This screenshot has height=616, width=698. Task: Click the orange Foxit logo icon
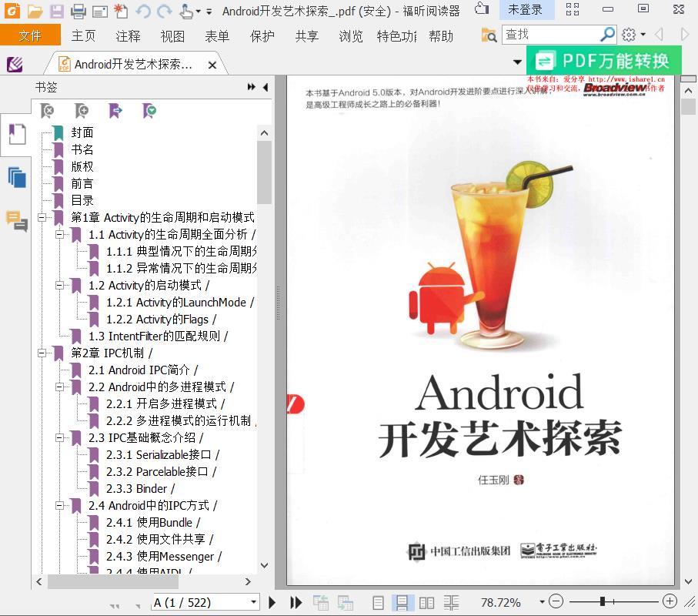[x=12, y=10]
